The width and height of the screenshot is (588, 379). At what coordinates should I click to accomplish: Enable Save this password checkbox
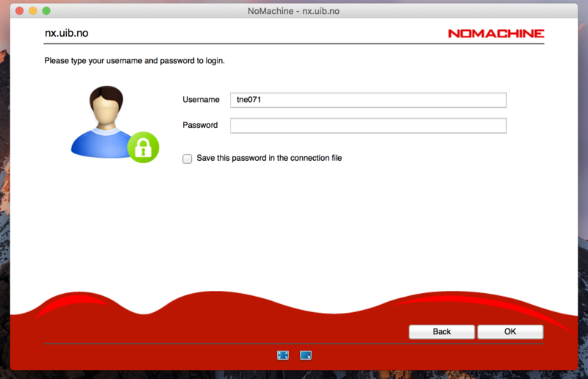point(187,159)
